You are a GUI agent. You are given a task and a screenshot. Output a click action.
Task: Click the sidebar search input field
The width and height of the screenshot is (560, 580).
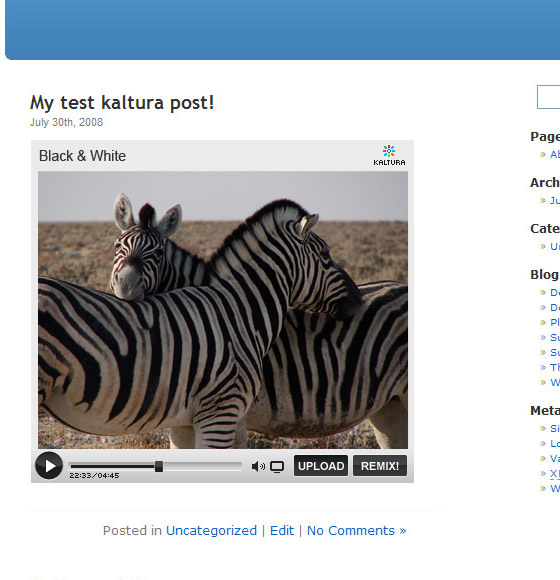coord(549,97)
